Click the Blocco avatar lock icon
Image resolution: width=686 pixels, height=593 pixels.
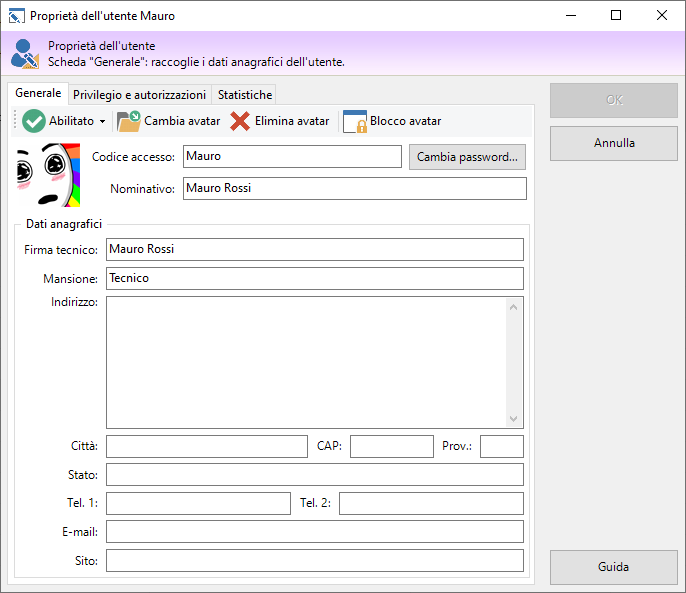(355, 121)
